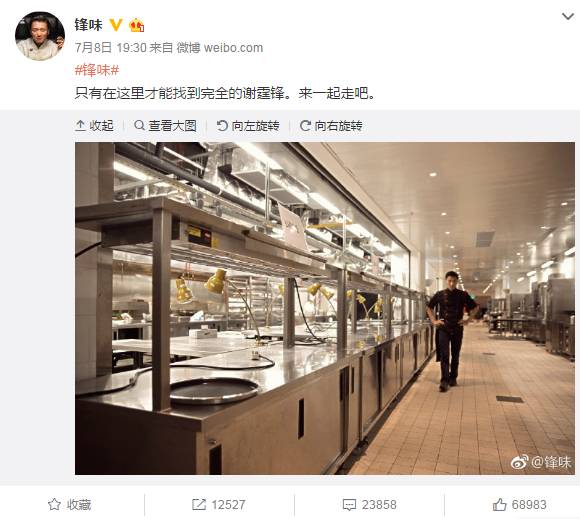Open comments via the speech bubble icon
580x519 pixels.
349,505
